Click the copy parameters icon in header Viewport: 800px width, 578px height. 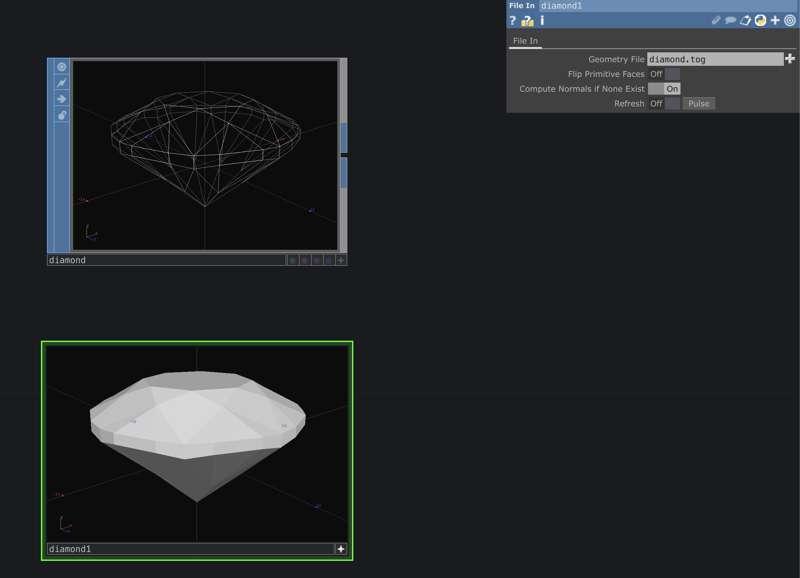point(745,20)
